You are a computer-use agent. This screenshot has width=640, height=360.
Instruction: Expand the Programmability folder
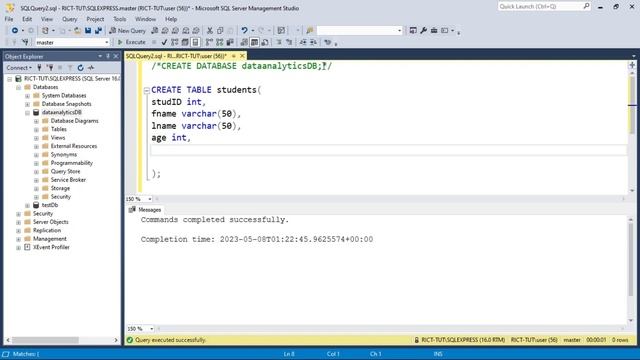coord(36,163)
